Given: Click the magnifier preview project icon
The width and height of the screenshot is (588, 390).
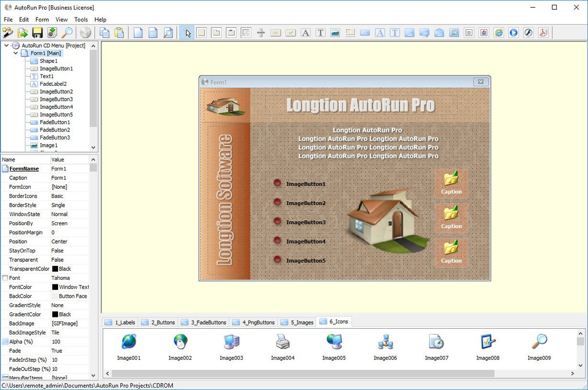Looking at the screenshot, I should [x=66, y=33].
